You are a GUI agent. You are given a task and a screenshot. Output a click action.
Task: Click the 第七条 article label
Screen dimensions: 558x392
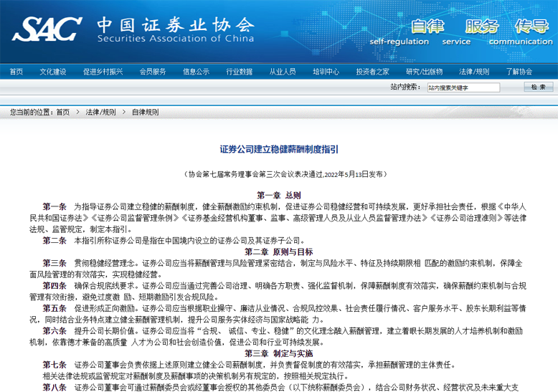55,365
